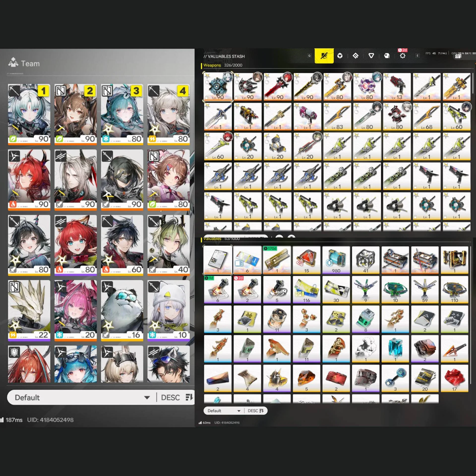Image resolution: width=476 pixels, height=476 pixels.
Task: Select the team slot 1 character card
Action: click(x=29, y=114)
